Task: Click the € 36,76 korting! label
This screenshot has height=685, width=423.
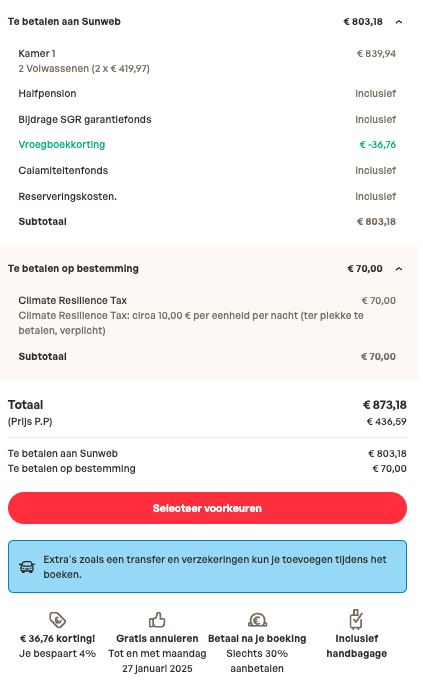Action: 57,638
